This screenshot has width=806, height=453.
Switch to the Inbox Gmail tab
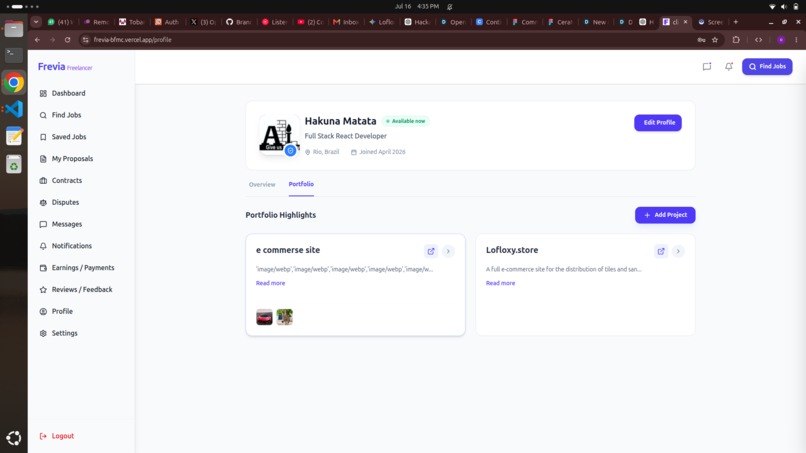pyautogui.click(x=345, y=22)
